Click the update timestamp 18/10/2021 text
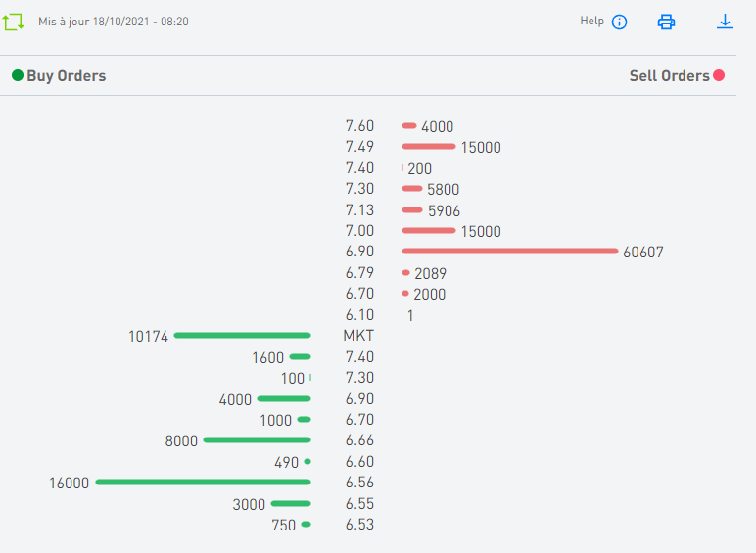Image resolution: width=756 pixels, height=553 pixels. click(x=113, y=21)
